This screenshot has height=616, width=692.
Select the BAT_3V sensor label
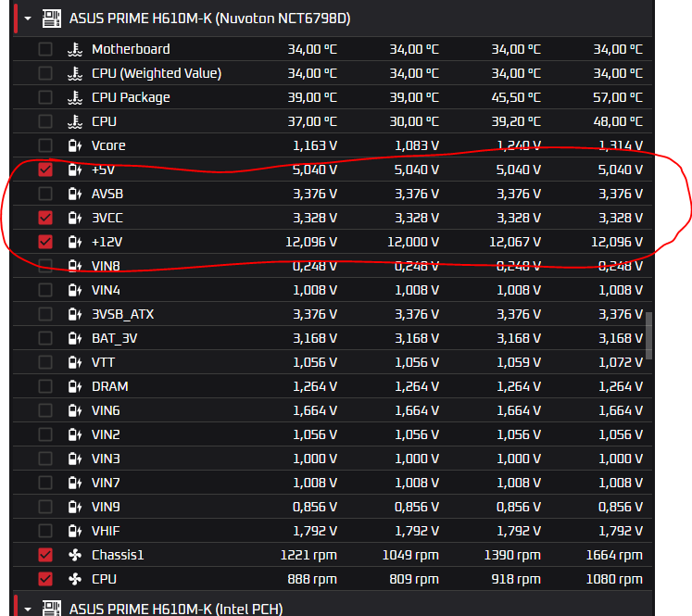coord(114,338)
